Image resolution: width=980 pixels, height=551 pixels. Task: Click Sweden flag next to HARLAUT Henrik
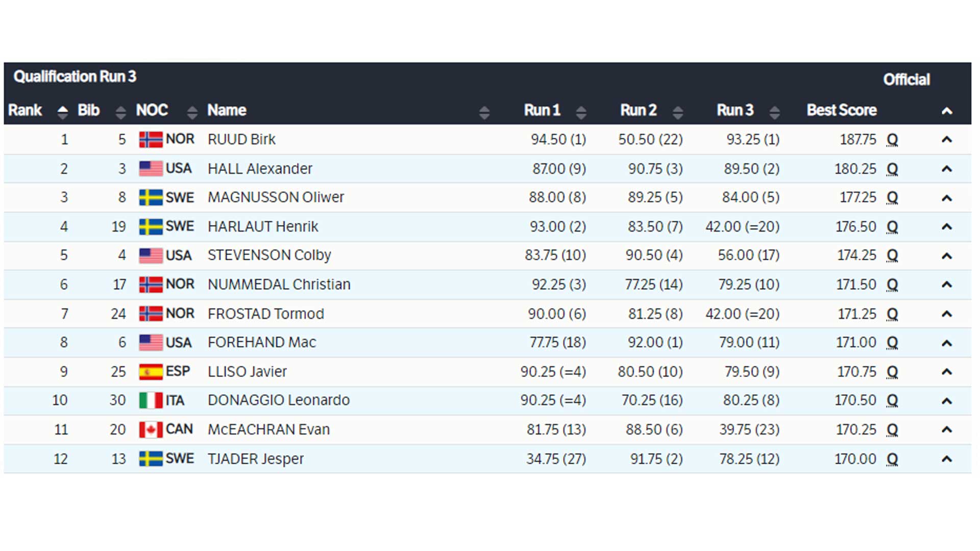[151, 227]
